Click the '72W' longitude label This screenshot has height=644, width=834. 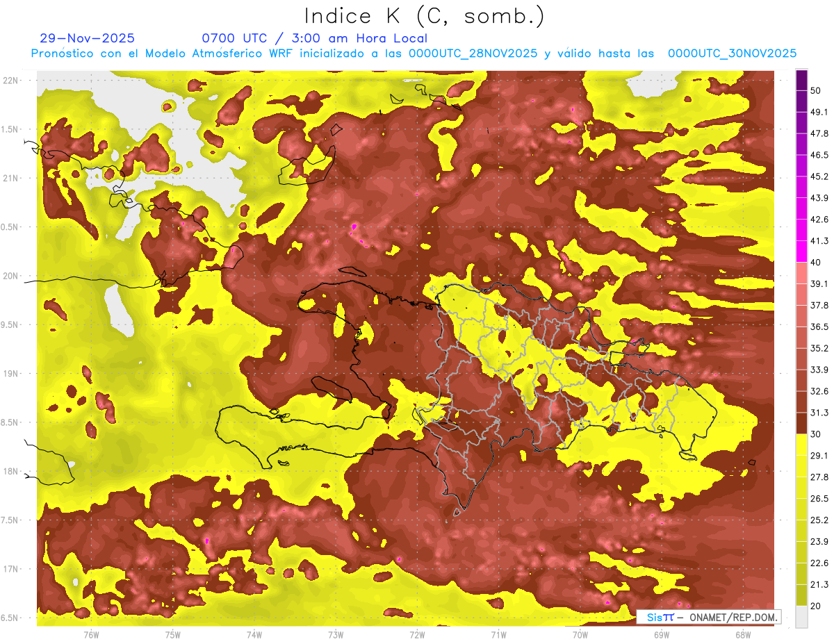417,635
